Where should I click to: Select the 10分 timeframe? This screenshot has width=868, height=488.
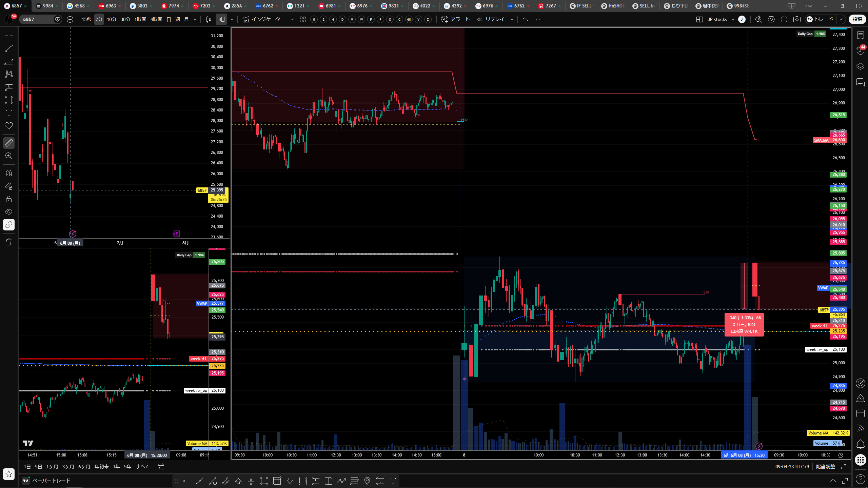(x=112, y=19)
